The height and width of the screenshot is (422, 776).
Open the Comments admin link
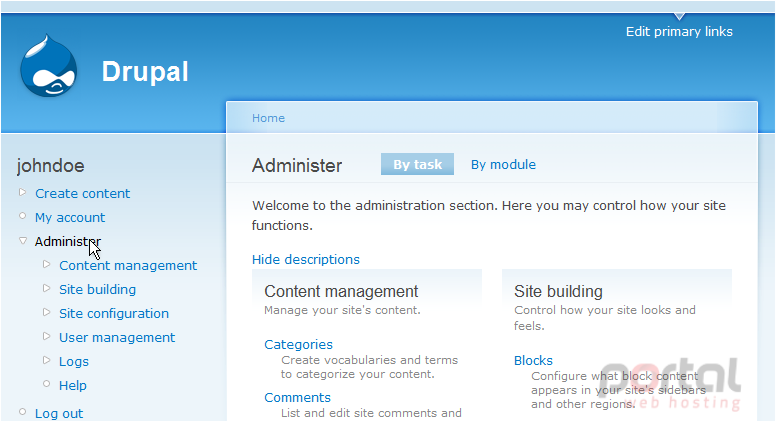click(297, 398)
